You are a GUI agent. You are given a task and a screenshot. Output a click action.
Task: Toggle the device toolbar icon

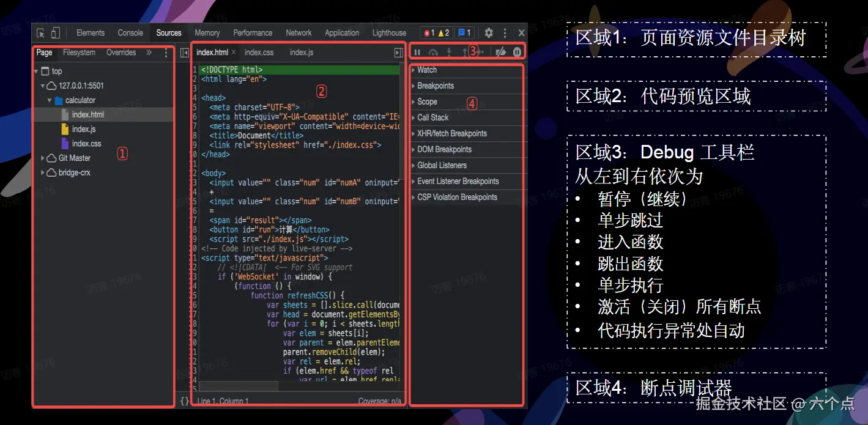point(56,33)
